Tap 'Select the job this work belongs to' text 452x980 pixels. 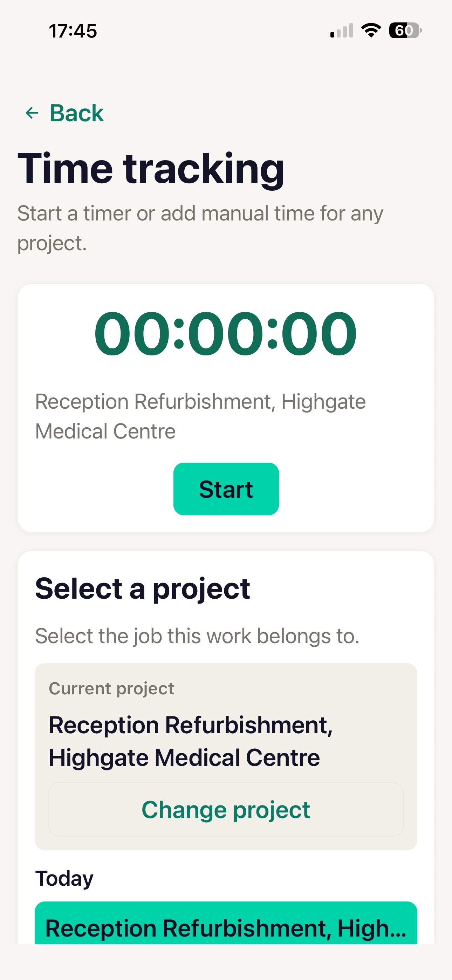point(197,636)
